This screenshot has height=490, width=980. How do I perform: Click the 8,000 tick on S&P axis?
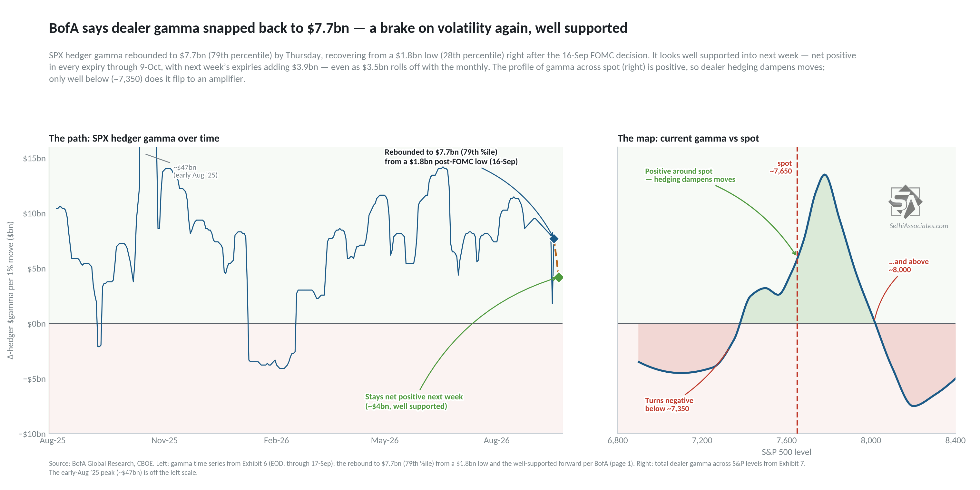click(871, 441)
